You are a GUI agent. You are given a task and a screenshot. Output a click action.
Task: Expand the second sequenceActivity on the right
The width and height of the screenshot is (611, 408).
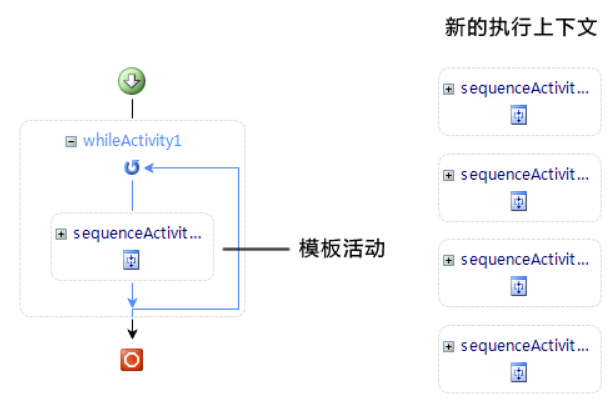click(449, 175)
